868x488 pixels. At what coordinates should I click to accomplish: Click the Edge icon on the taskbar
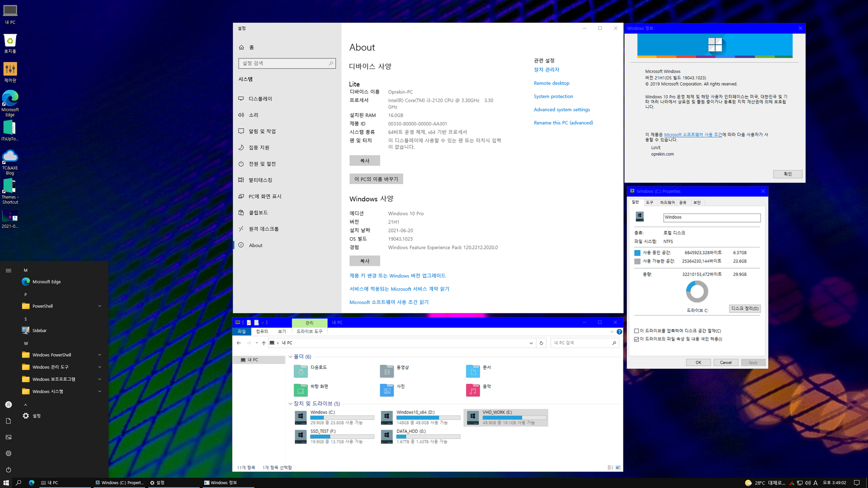pyautogui.click(x=31, y=483)
